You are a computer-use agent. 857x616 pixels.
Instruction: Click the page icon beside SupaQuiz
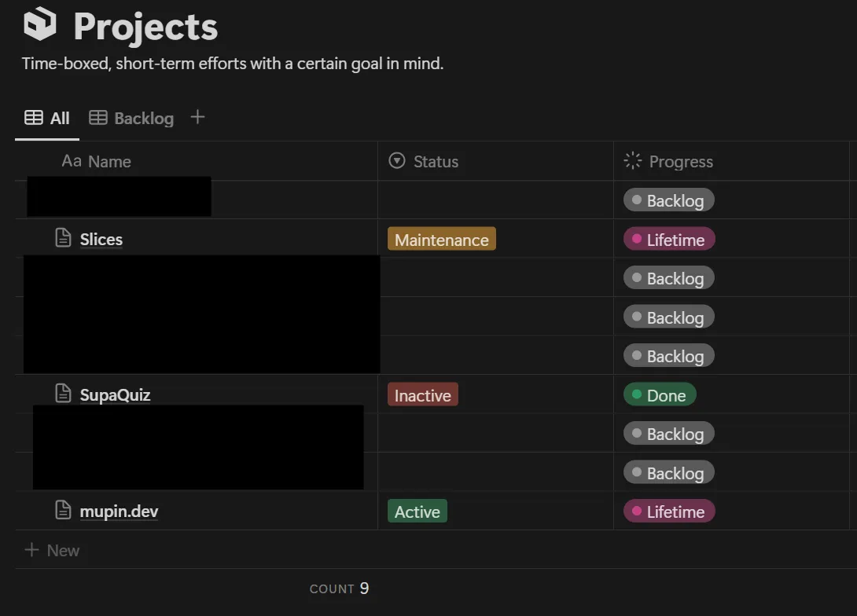tap(64, 394)
